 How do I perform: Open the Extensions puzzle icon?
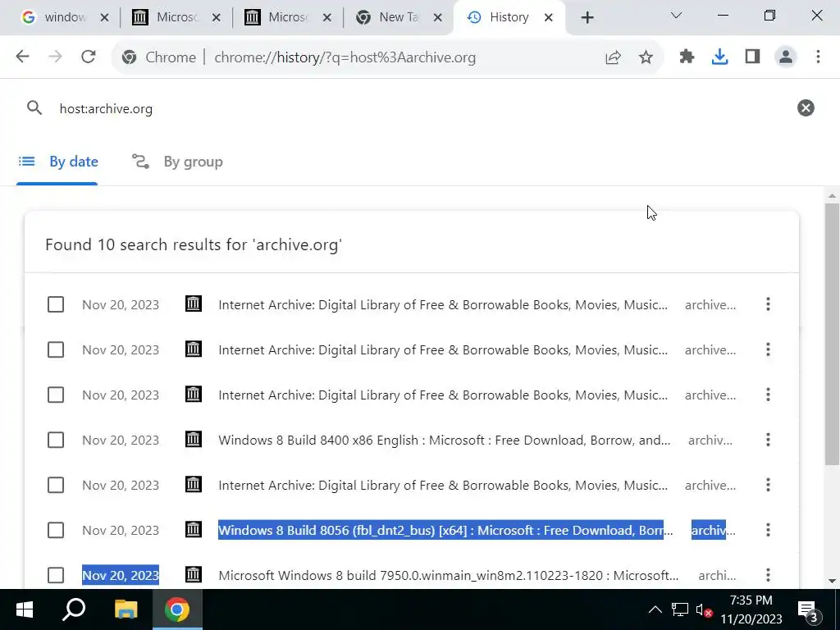coord(687,57)
